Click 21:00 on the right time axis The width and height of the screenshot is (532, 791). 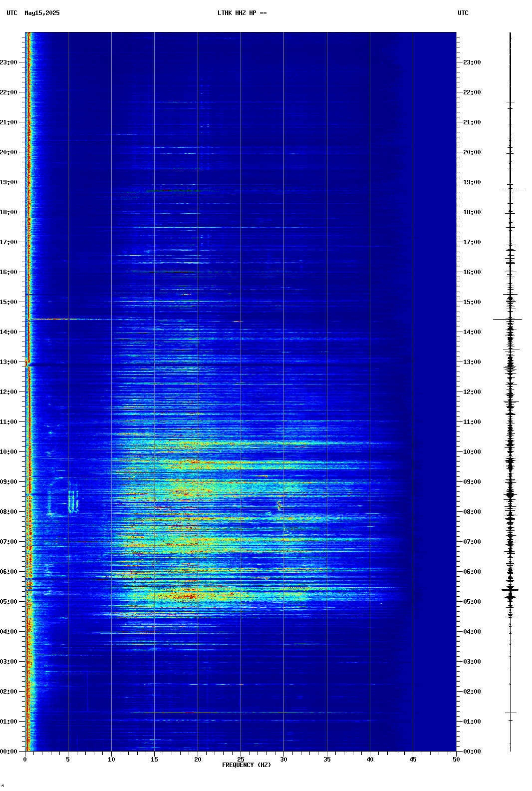point(472,122)
